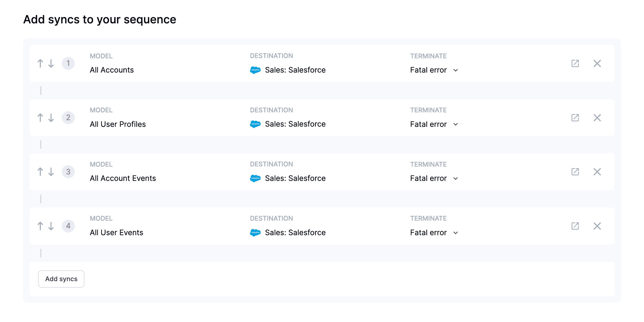Move All User Profiles sync up
644x322 pixels.
pyautogui.click(x=40, y=117)
